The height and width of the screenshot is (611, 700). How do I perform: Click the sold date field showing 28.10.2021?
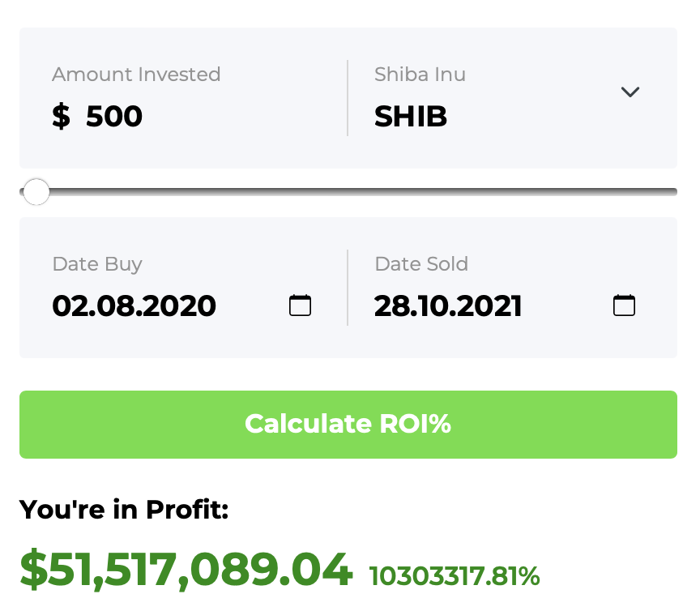[x=448, y=305]
